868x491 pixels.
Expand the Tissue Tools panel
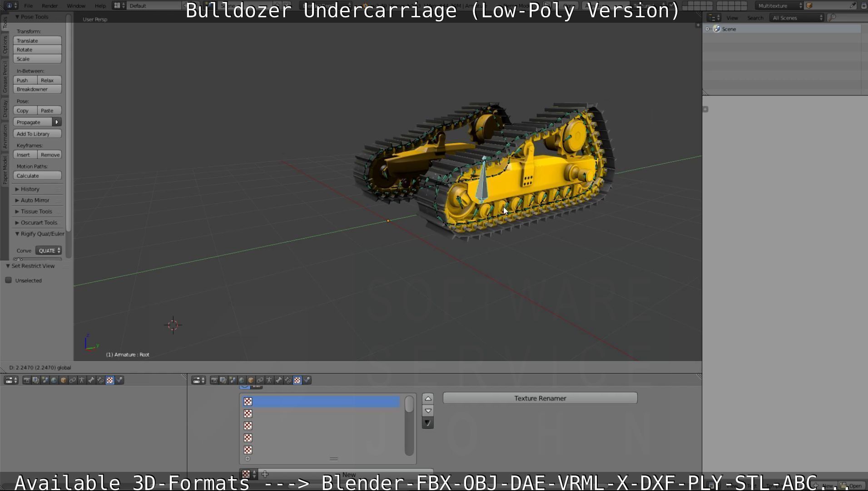pyautogui.click(x=17, y=211)
